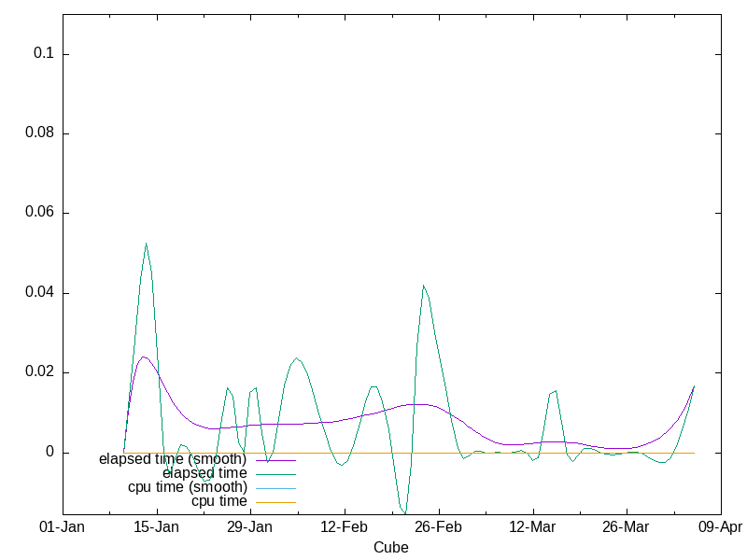Click the 'elapsed time' legend label
Image resolution: width=747 pixels, height=560 pixels.
[204, 473]
